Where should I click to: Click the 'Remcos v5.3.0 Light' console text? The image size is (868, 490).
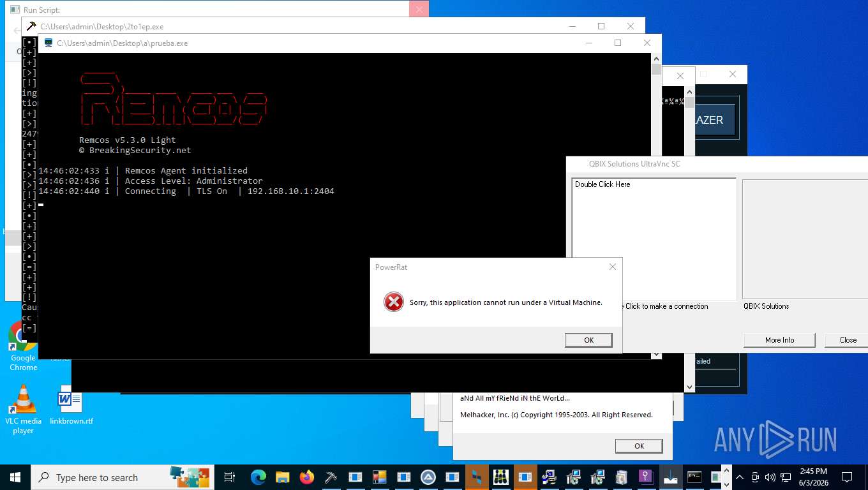pyautogui.click(x=128, y=140)
